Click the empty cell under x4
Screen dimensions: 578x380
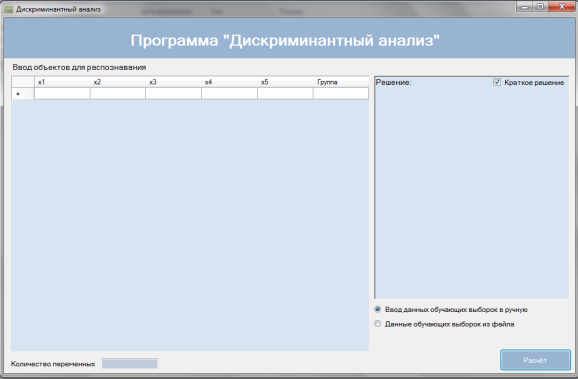pyautogui.click(x=229, y=94)
